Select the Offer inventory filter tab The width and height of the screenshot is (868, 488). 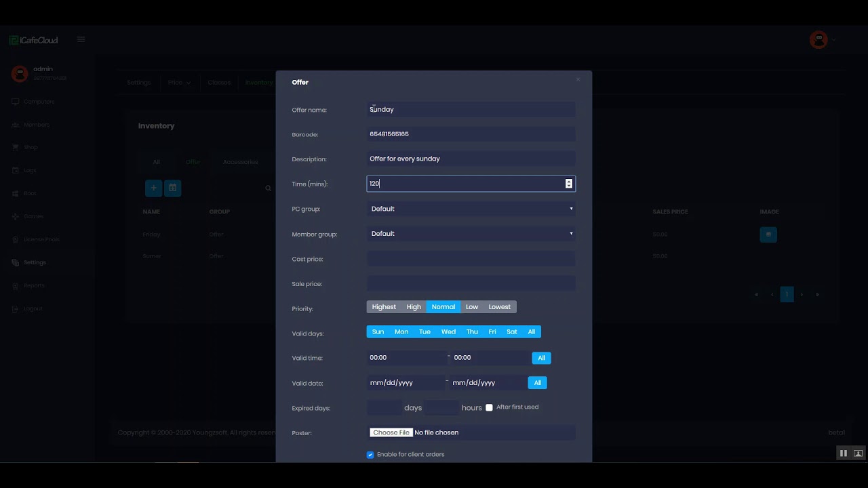point(193,162)
